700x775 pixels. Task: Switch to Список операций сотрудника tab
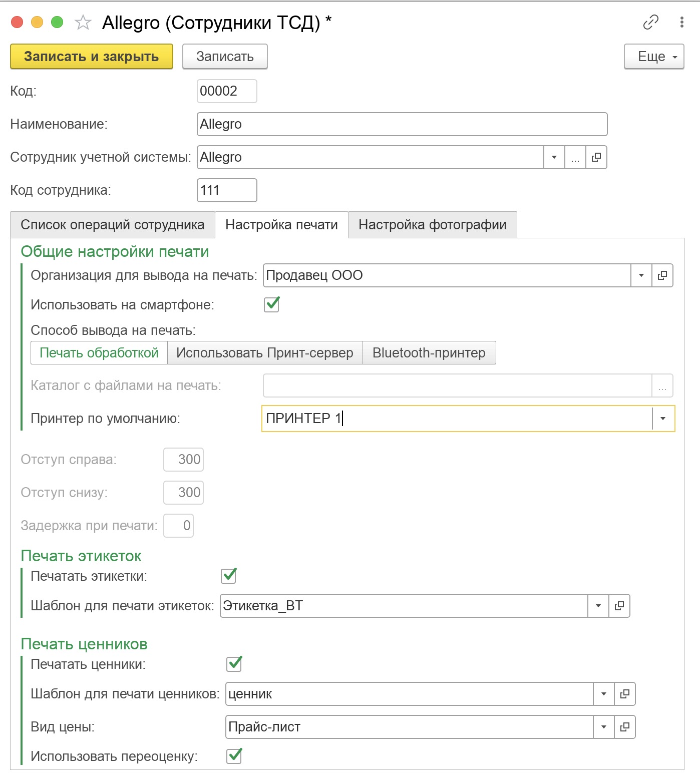click(113, 225)
